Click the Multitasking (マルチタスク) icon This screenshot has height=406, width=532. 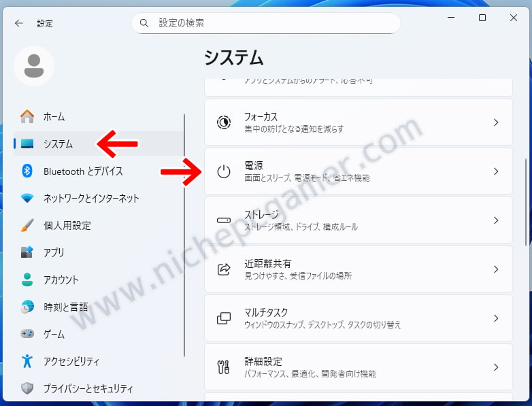(x=224, y=318)
